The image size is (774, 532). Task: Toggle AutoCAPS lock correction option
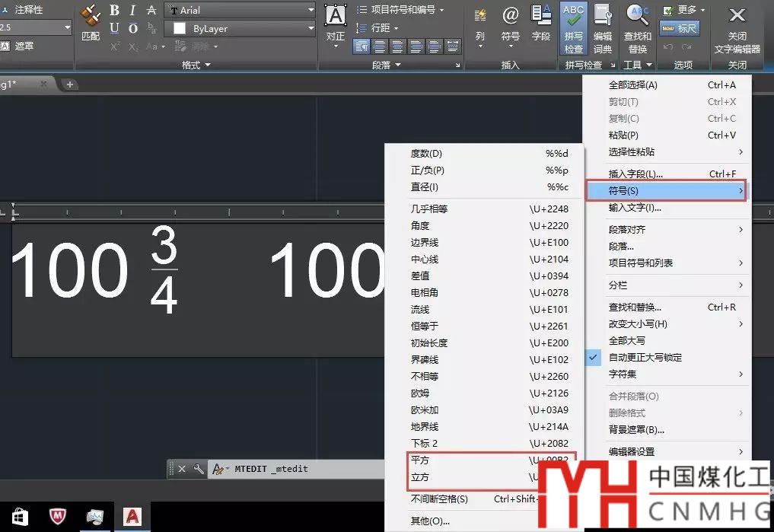pos(645,358)
